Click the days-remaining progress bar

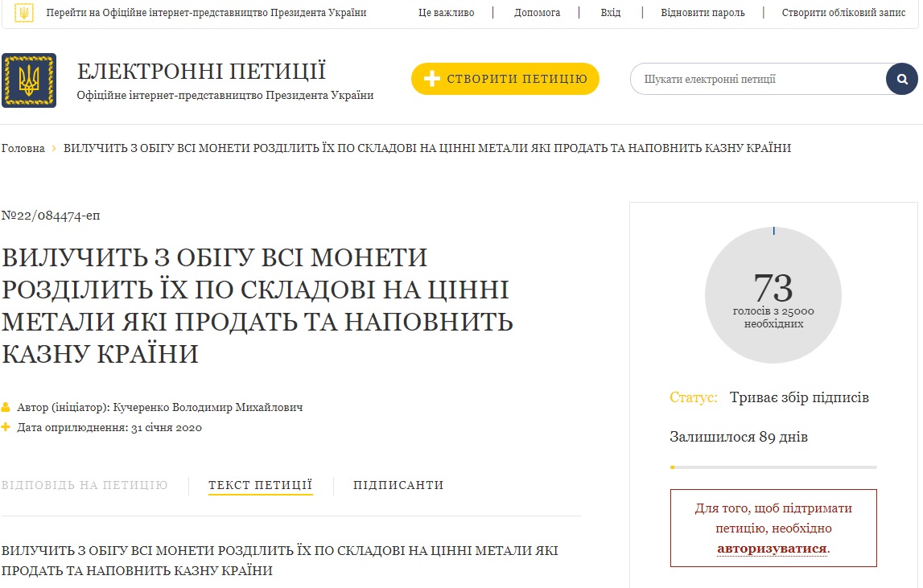pos(773,466)
